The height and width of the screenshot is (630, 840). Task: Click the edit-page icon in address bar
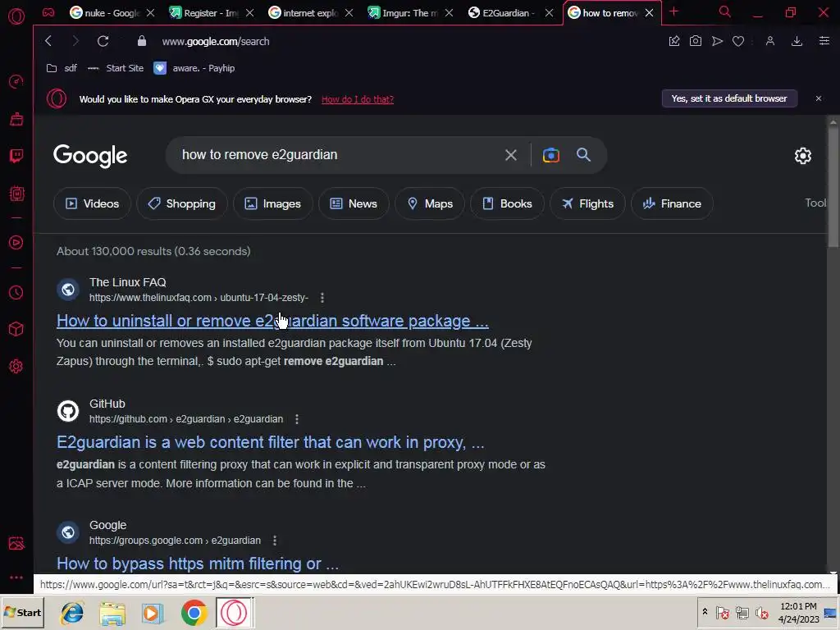click(674, 41)
